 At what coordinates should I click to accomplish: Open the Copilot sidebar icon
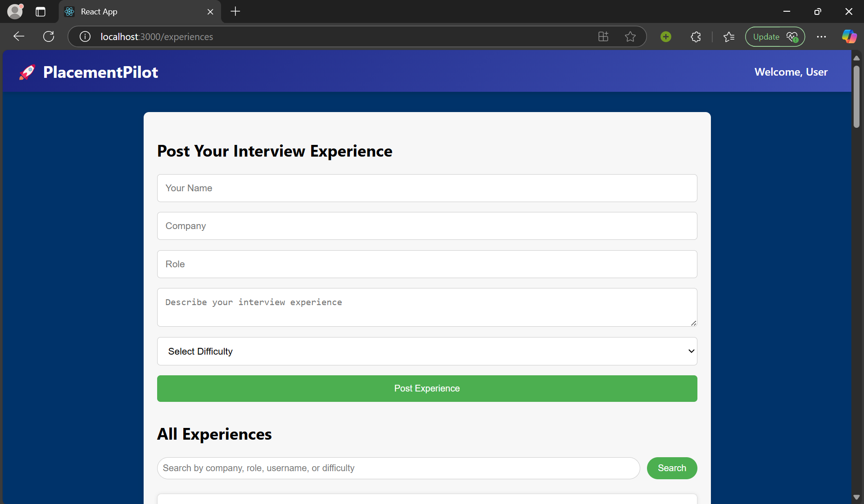849,36
